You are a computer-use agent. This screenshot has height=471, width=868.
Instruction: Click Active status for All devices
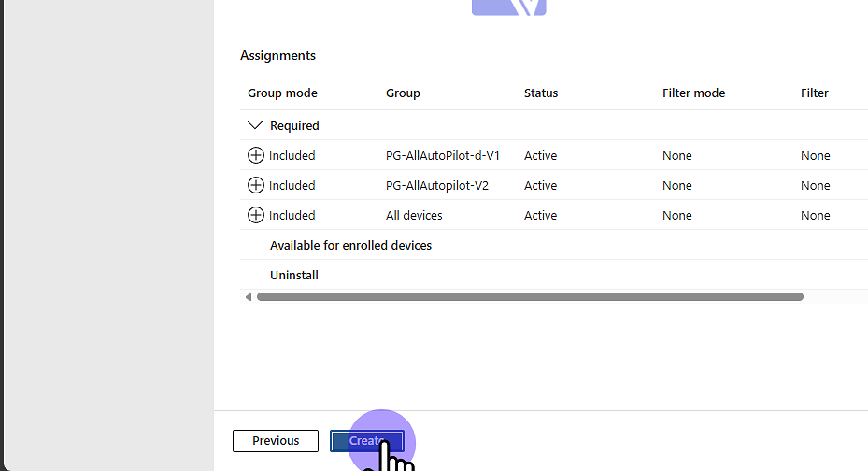[540, 215]
